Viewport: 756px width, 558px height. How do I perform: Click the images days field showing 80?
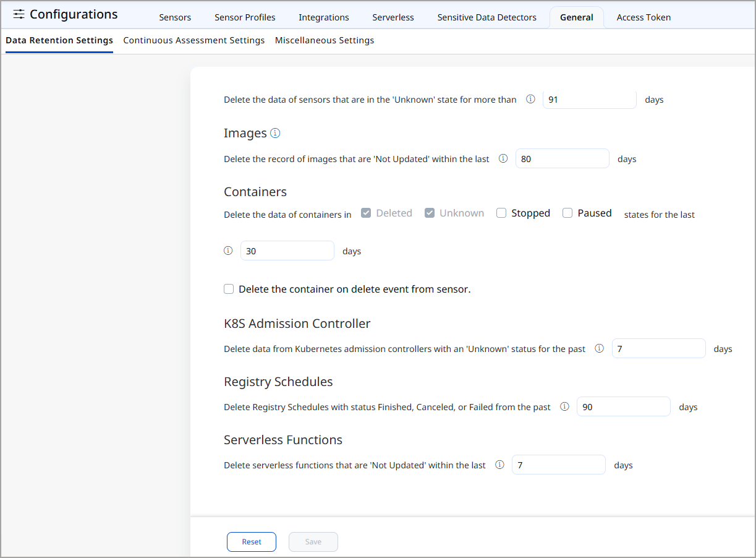pyautogui.click(x=563, y=158)
